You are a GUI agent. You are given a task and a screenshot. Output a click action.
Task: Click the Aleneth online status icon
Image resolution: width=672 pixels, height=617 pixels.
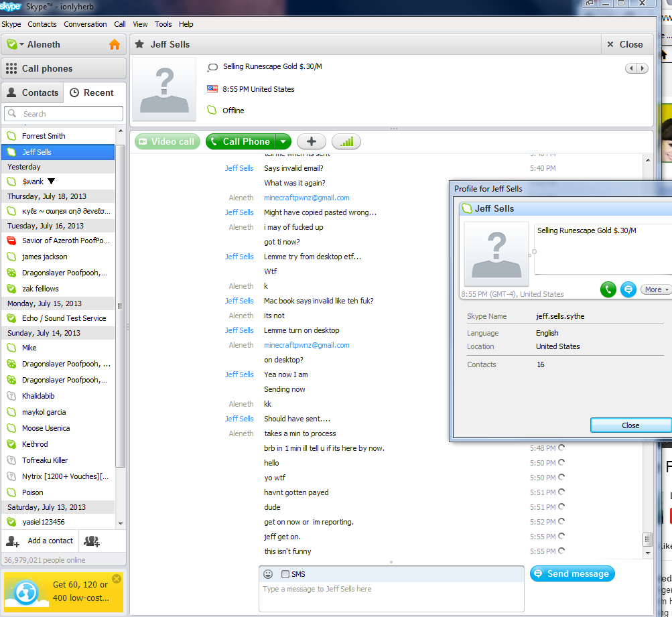coord(11,44)
